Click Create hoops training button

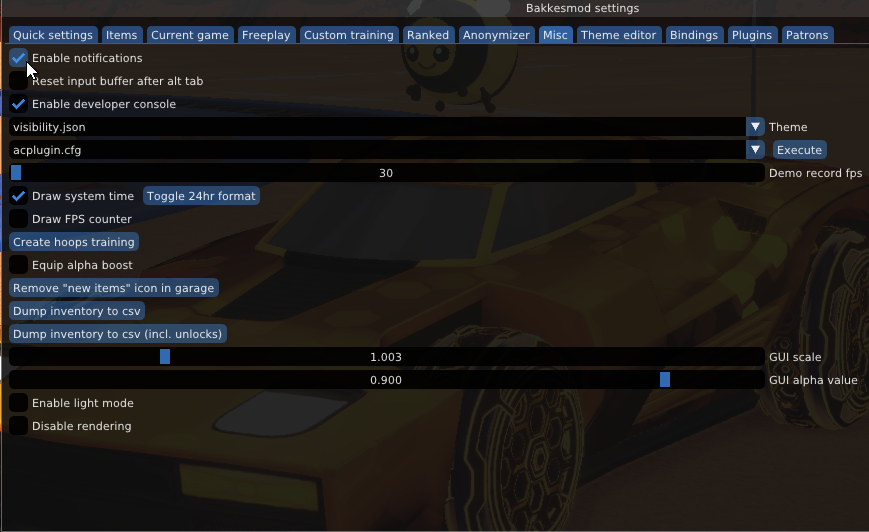pyautogui.click(x=74, y=242)
